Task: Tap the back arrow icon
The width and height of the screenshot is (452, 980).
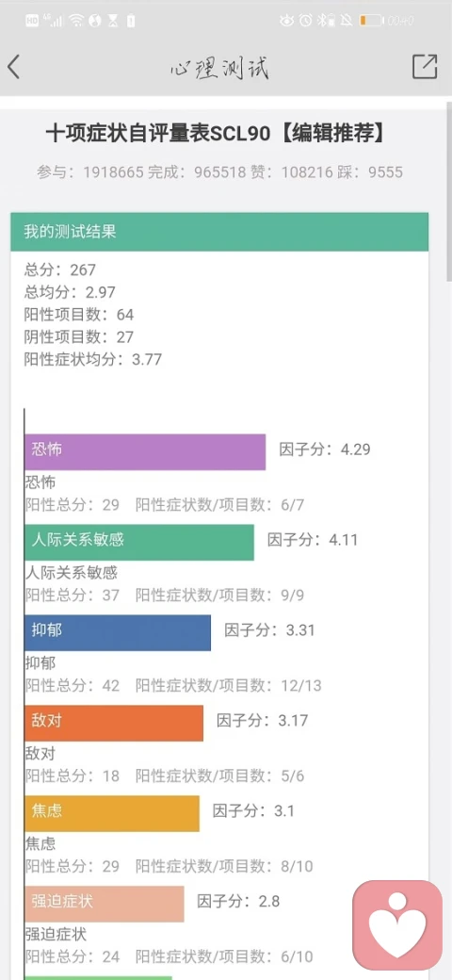Action: tap(14, 67)
